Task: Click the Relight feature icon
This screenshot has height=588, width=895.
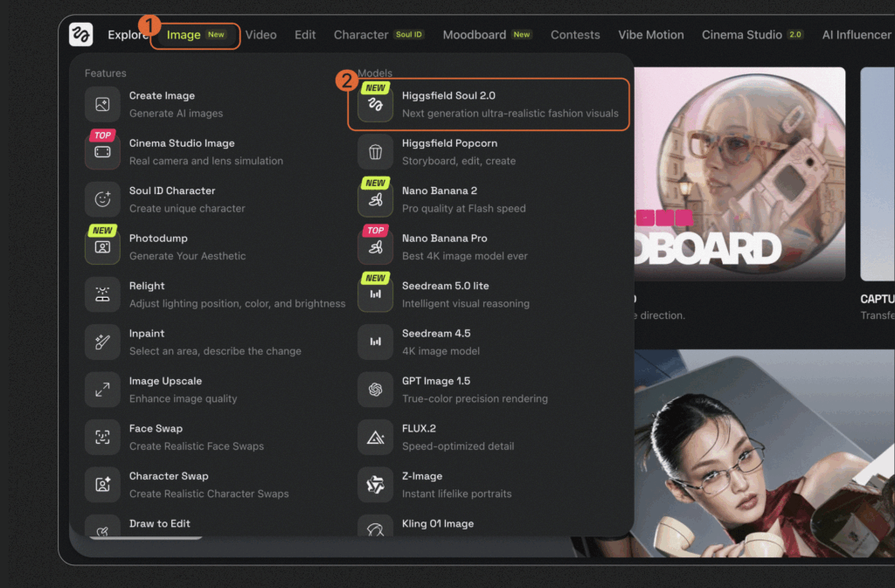Action: click(102, 294)
